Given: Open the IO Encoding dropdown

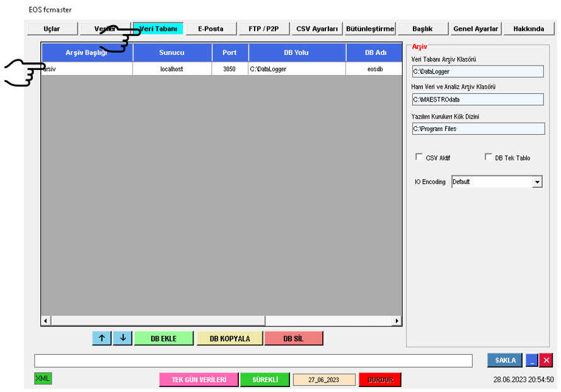Looking at the screenshot, I should pyautogui.click(x=536, y=182).
